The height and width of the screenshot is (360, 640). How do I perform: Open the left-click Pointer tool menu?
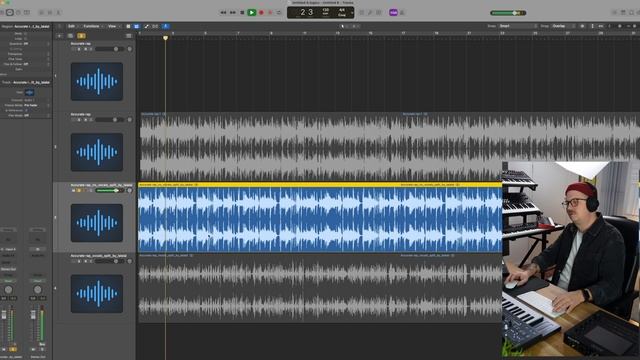pyautogui.click(x=343, y=26)
